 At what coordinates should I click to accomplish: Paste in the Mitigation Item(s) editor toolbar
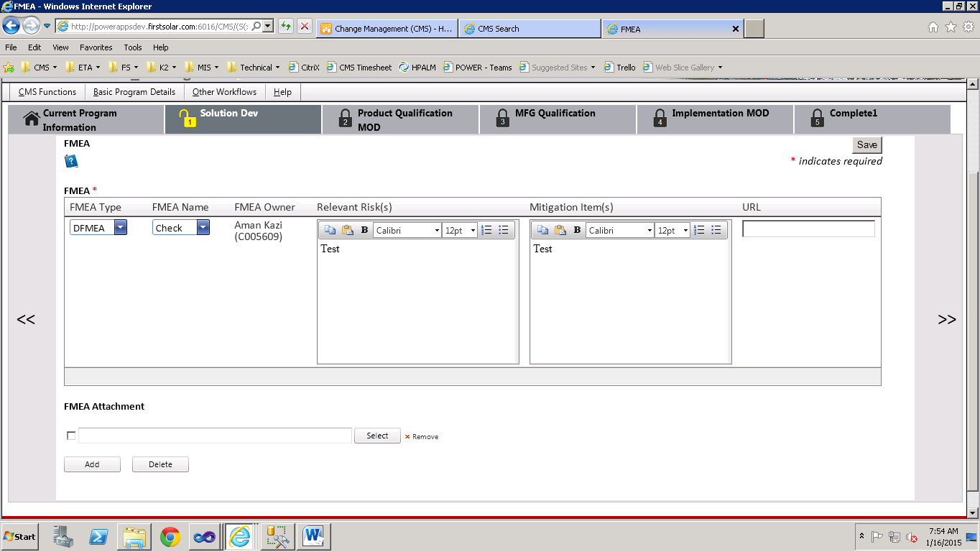pyautogui.click(x=560, y=230)
